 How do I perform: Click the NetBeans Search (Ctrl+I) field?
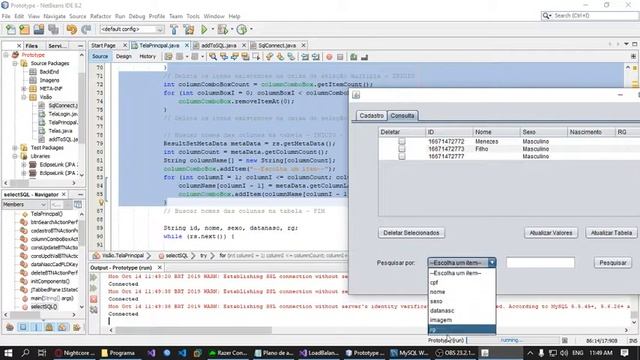590,16
